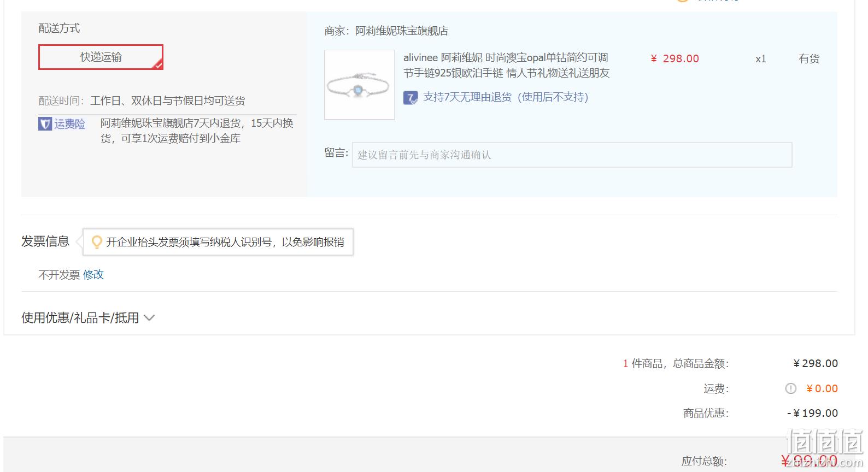Click the 运费险 shield icon
This screenshot has width=868, height=472.
point(45,124)
